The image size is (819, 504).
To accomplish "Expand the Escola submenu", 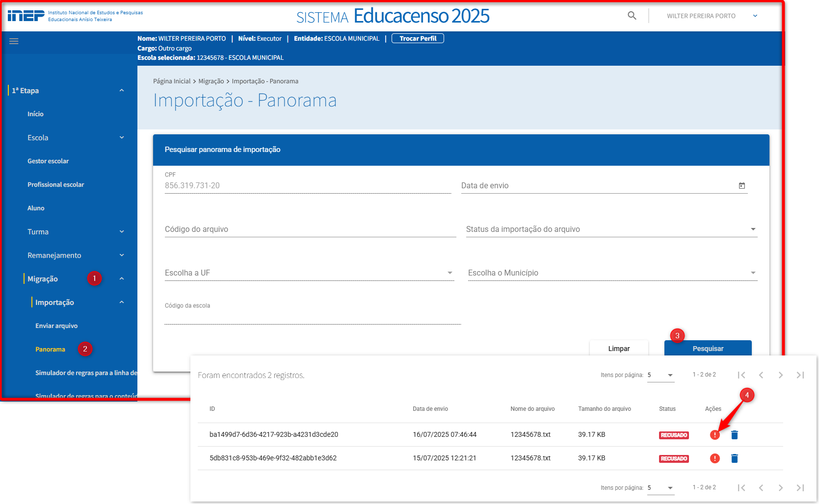I will (122, 138).
